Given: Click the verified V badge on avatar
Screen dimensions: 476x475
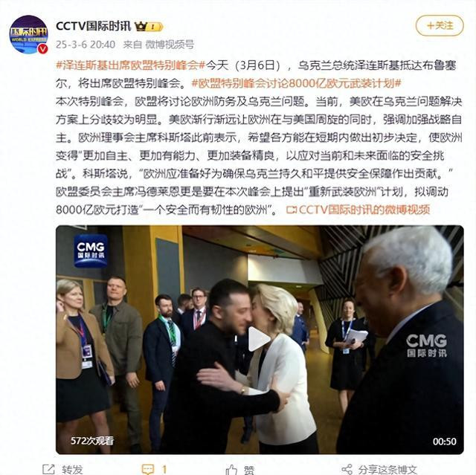Looking at the screenshot, I should click(42, 48).
